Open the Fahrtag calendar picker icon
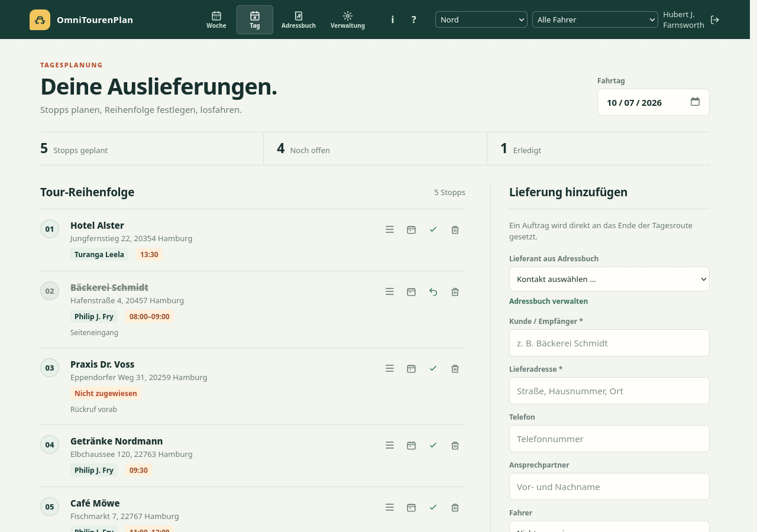Viewport: 757px width, 532px height. (695, 102)
